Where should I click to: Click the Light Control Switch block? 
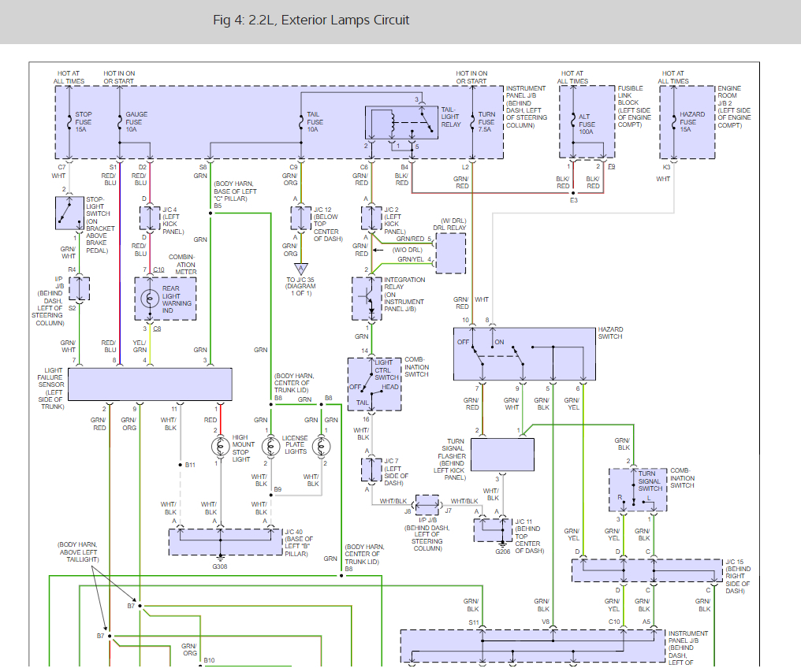[374, 384]
